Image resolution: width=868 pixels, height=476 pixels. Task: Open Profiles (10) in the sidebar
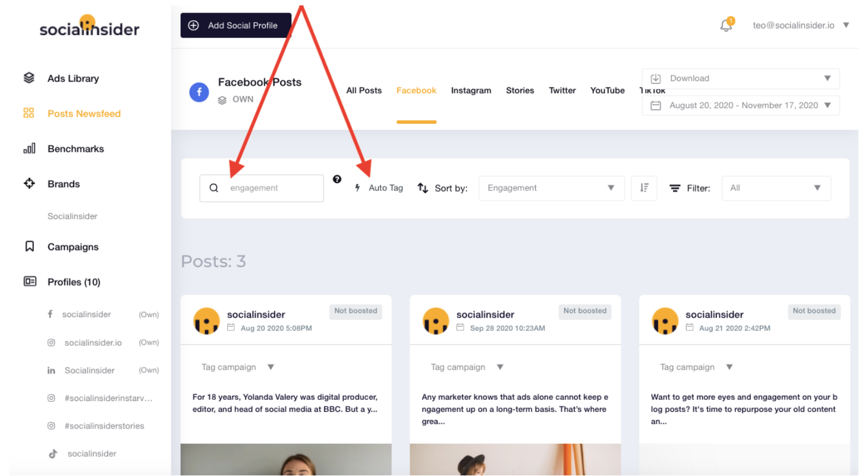coord(74,282)
